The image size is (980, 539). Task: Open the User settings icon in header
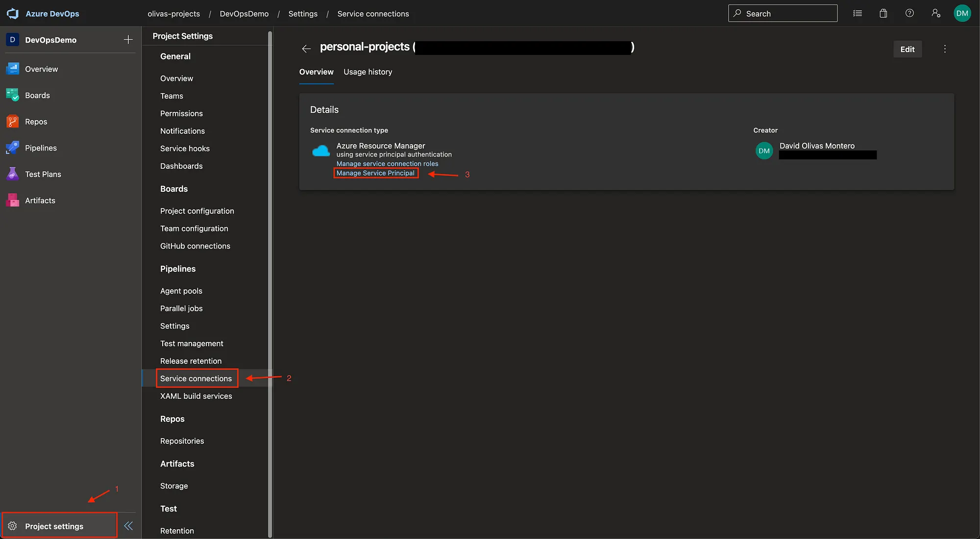[x=936, y=13]
